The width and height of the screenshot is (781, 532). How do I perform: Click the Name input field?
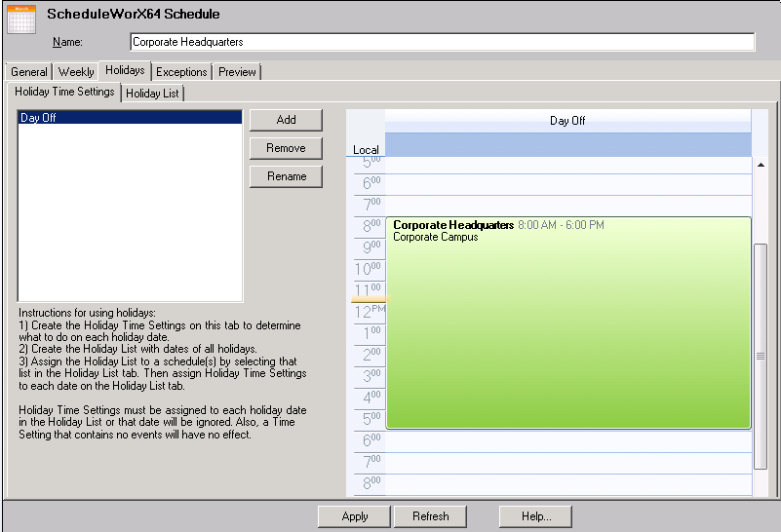[442, 42]
